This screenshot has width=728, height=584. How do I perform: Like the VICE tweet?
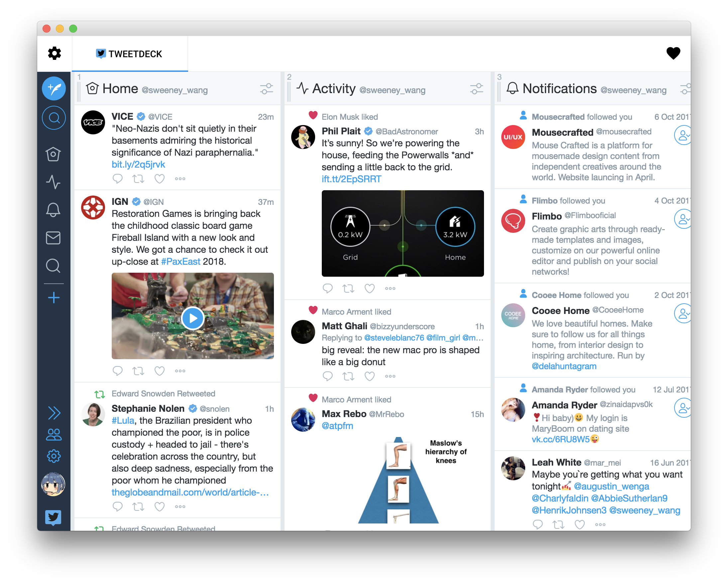point(159,178)
